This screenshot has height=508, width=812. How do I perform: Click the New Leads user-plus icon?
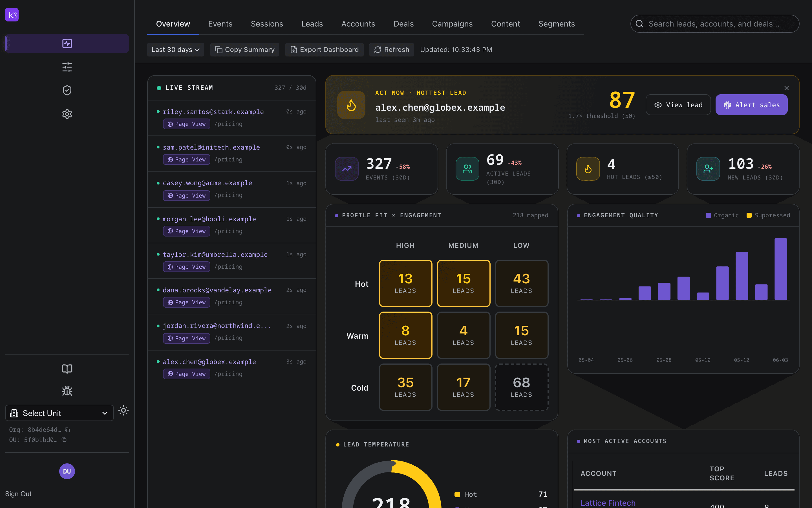point(708,169)
